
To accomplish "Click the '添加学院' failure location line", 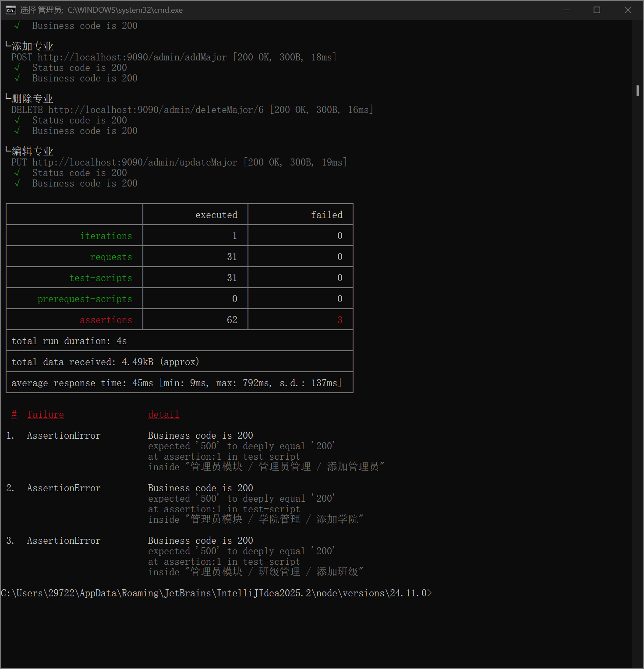I will 256,519.
